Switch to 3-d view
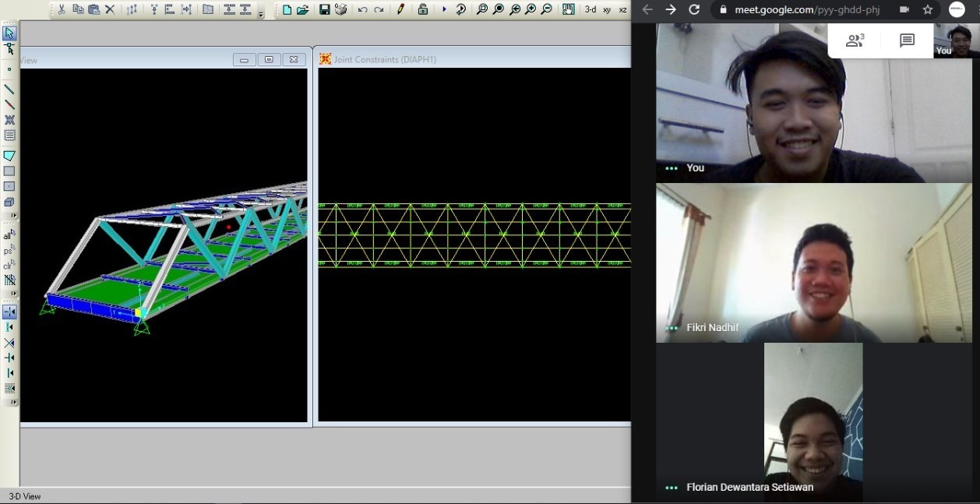Screen dimensions: 980x504 point(590,9)
